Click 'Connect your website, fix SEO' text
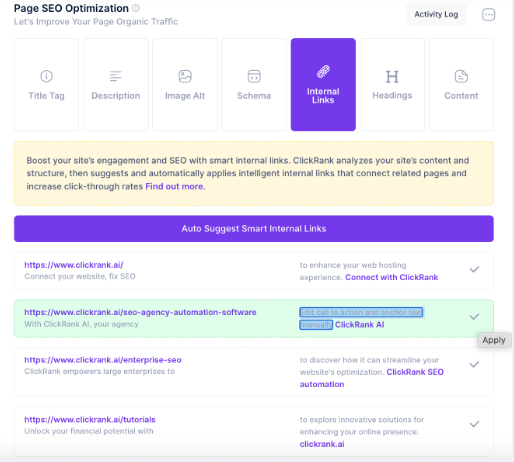514x462 pixels. point(80,276)
